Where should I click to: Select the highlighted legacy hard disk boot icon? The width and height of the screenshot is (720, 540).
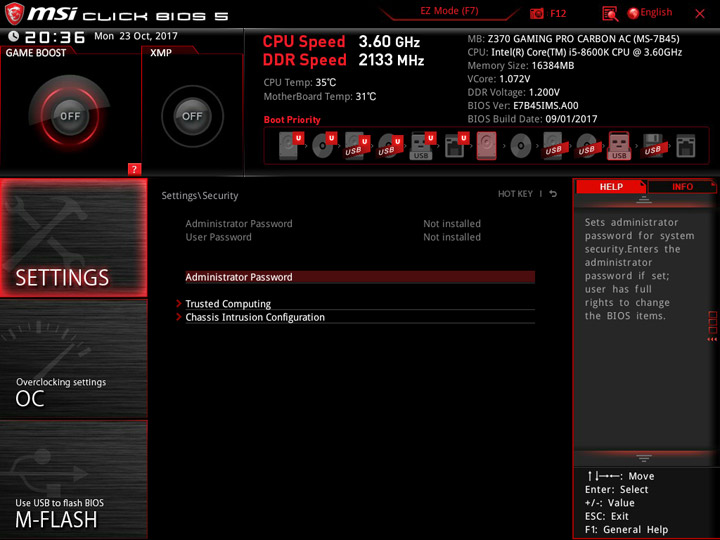pyautogui.click(x=486, y=146)
